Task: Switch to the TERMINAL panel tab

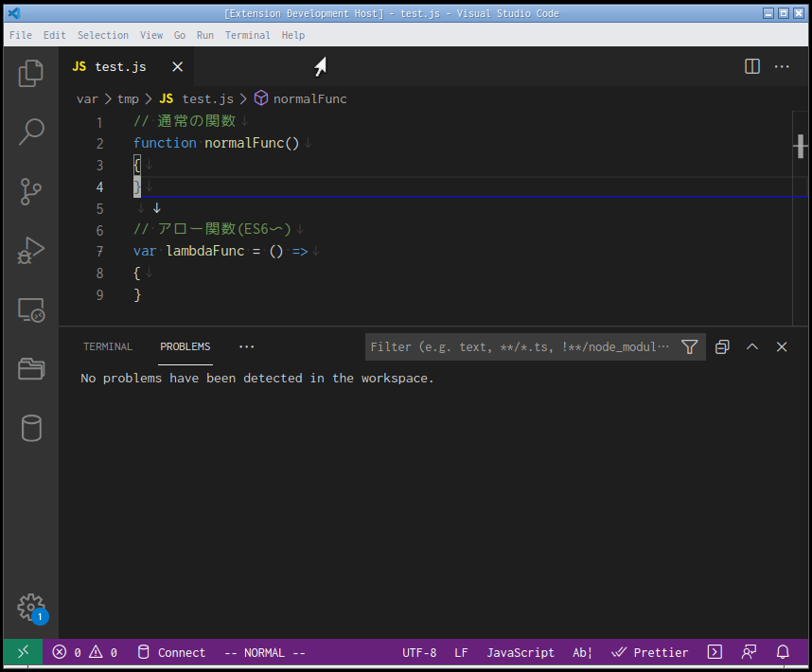Action: pyautogui.click(x=108, y=346)
